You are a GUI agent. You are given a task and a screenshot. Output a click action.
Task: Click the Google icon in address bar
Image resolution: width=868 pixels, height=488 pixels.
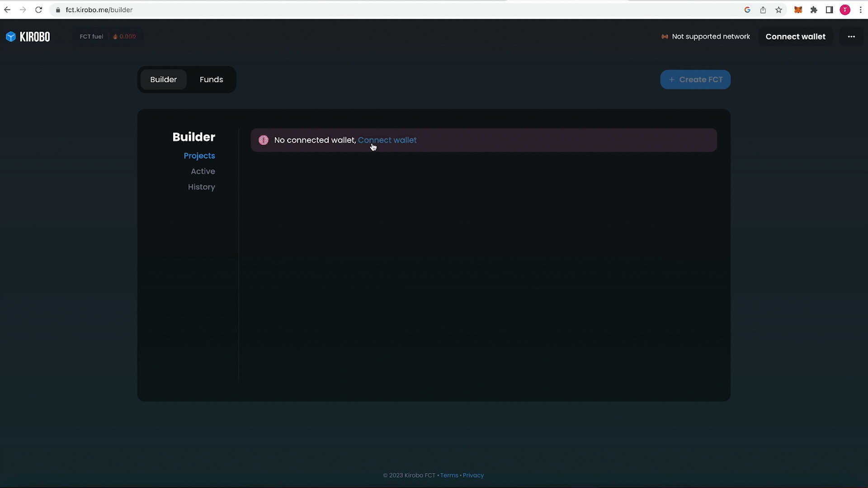click(747, 10)
